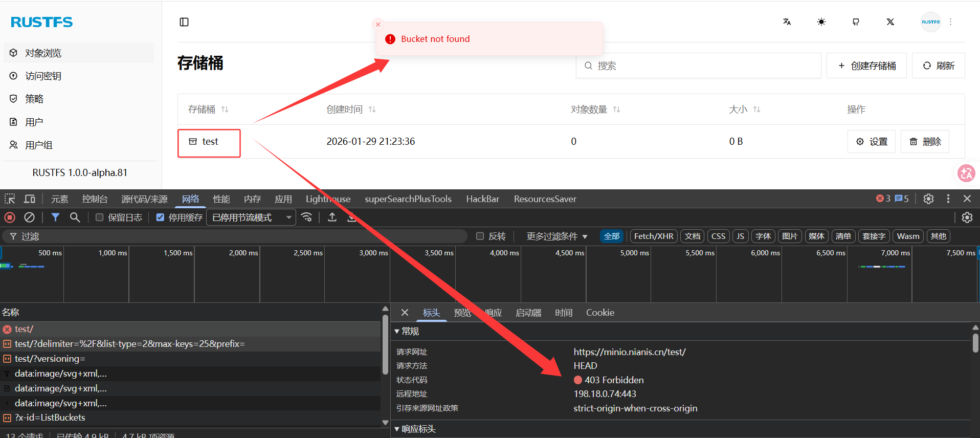Sort buckets by 大小
980x438 pixels.
point(745,109)
